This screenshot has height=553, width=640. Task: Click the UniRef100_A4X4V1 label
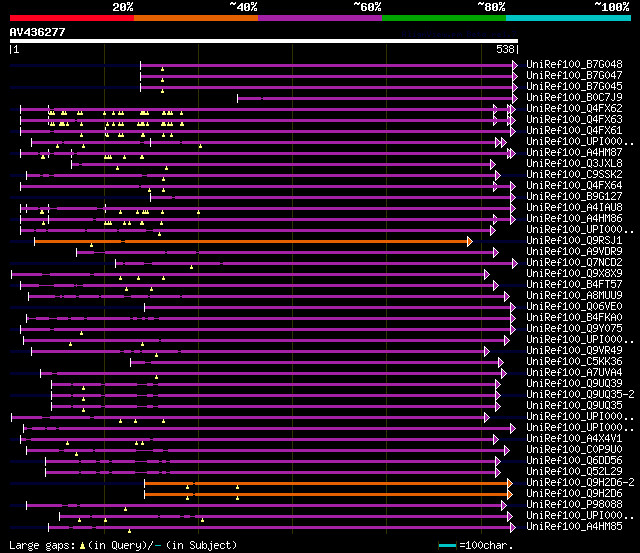(574, 439)
